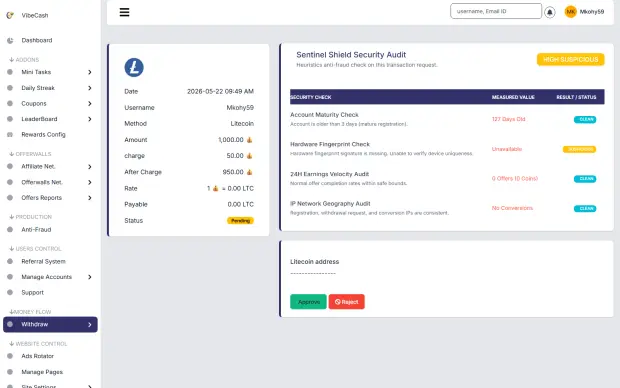Click the 'RESULT / STATUS' column header
620x388 pixels.
click(x=576, y=97)
